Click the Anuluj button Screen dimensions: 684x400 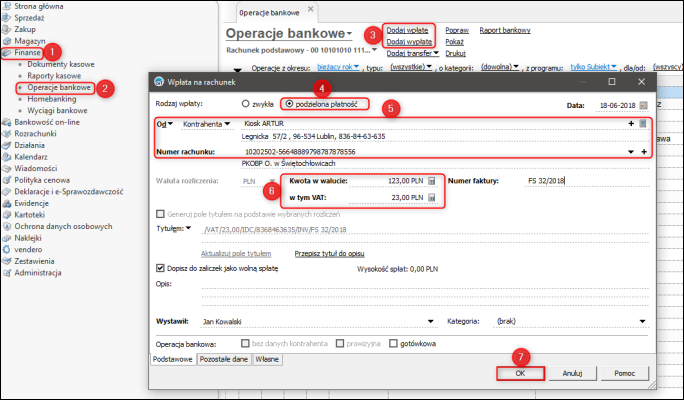[572, 373]
